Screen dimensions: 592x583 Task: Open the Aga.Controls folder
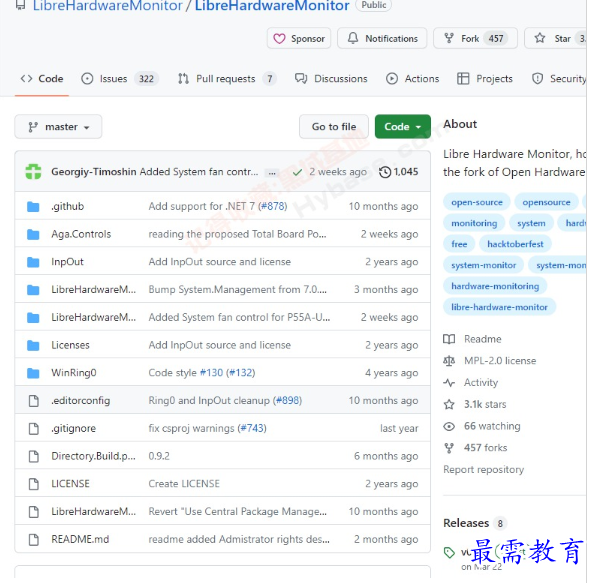(81, 234)
